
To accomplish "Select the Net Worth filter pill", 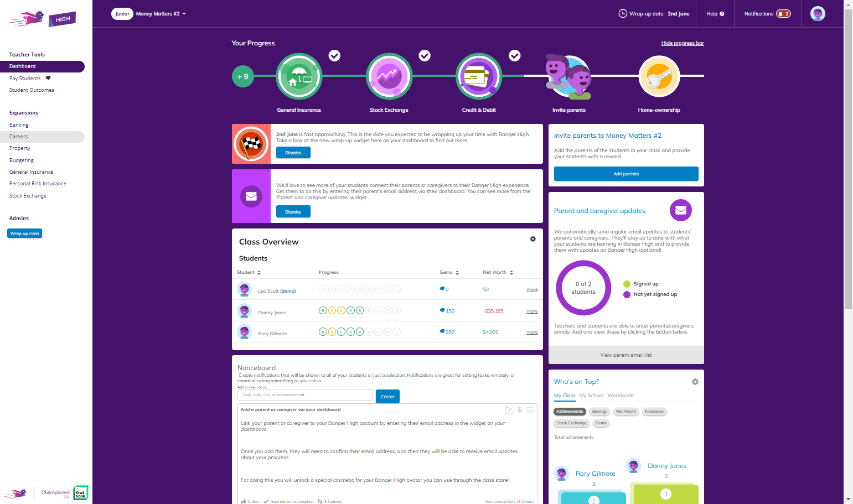I will click(626, 412).
